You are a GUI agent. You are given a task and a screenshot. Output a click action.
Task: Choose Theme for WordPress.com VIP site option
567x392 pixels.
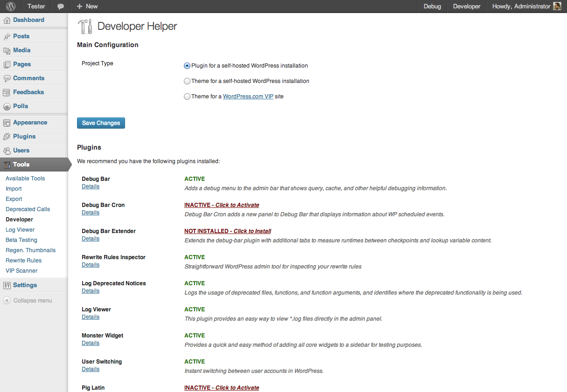point(187,96)
